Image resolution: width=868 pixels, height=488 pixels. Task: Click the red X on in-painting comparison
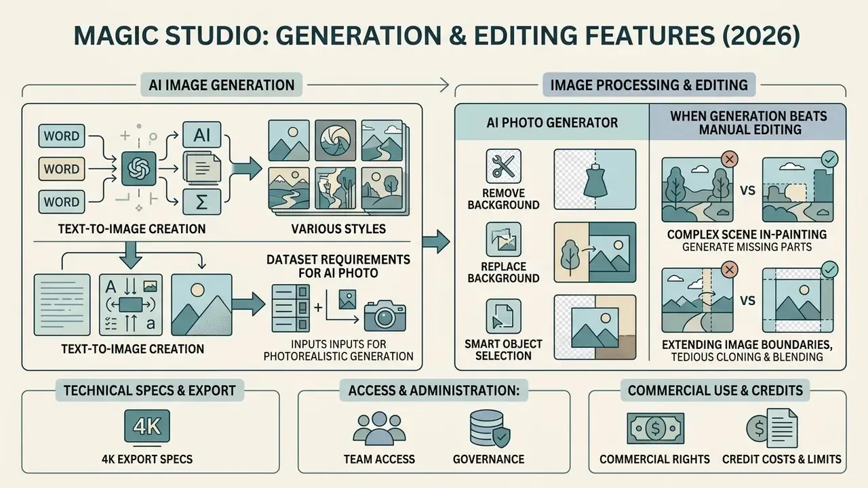click(730, 160)
